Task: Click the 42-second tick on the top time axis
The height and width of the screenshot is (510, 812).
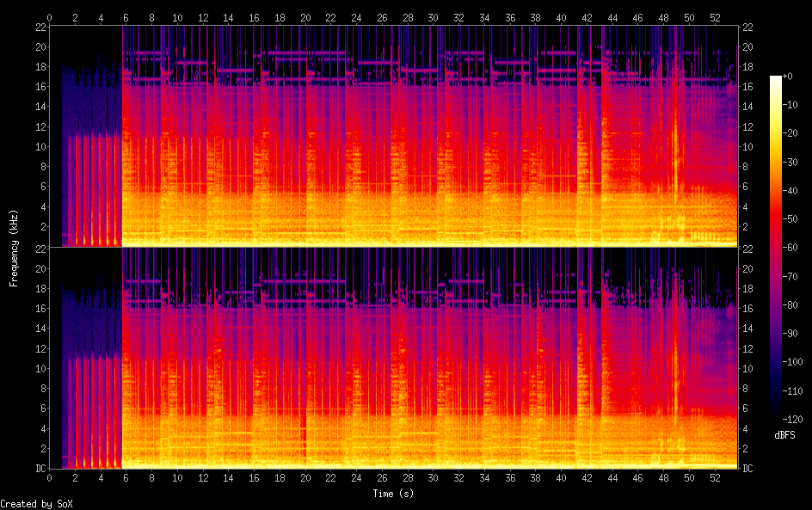Action: (x=587, y=17)
